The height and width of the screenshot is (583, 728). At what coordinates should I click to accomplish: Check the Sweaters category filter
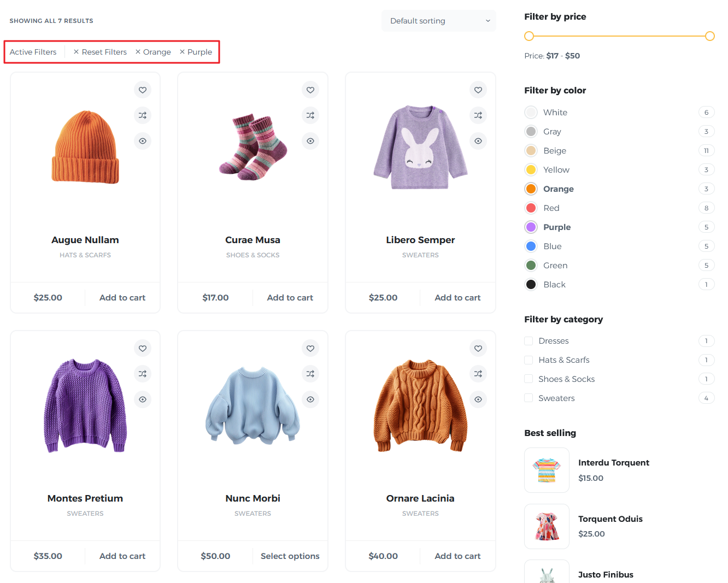pyautogui.click(x=529, y=398)
